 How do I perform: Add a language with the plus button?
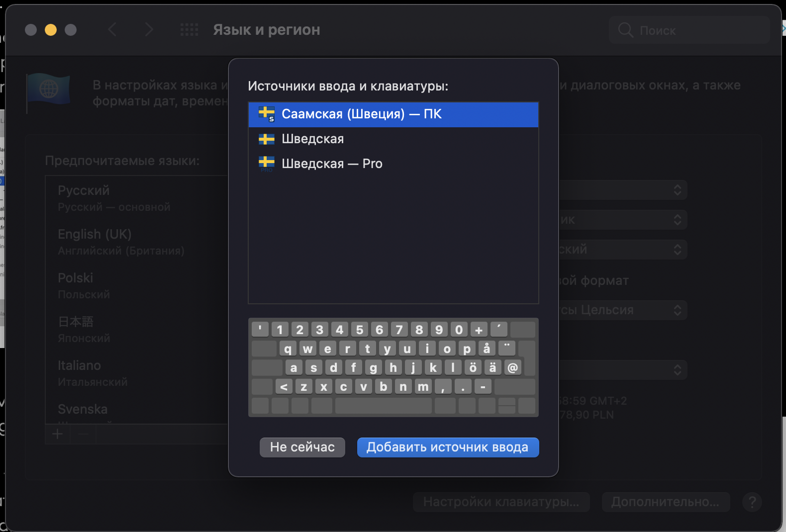pyautogui.click(x=58, y=434)
